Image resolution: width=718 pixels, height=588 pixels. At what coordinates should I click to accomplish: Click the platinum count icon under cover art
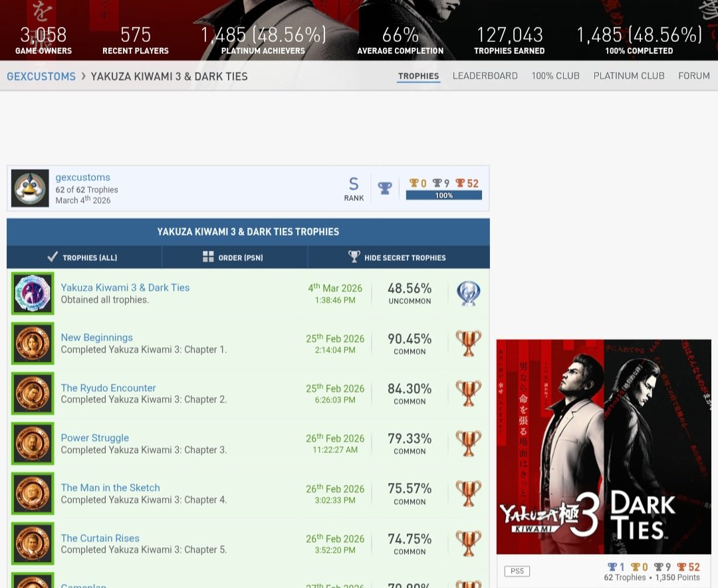(612, 567)
